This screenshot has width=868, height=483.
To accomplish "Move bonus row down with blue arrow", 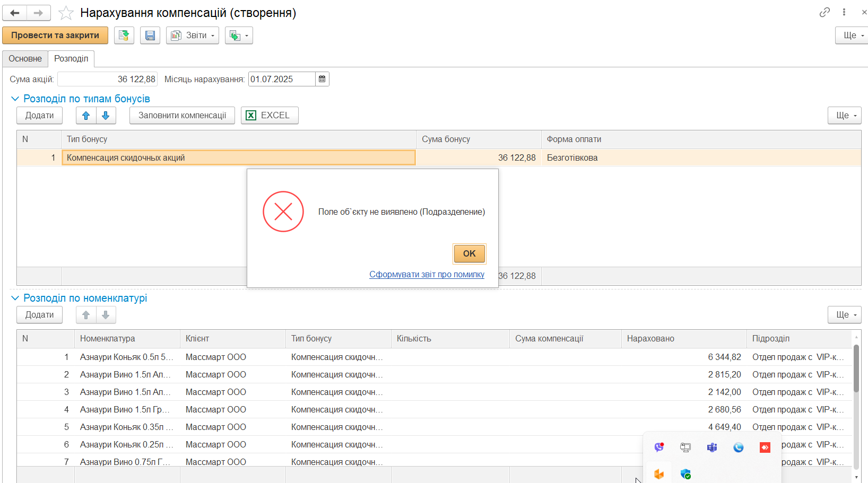I will pos(106,116).
